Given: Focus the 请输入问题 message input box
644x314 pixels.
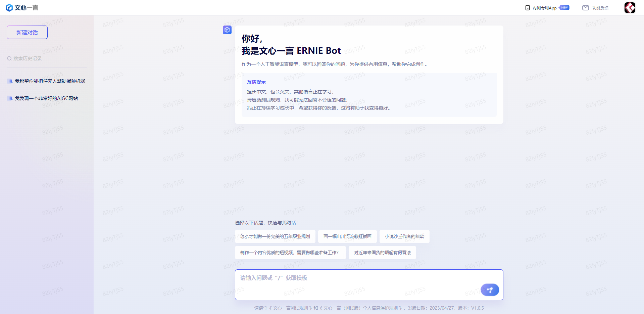Looking at the screenshot, I should pos(369,285).
